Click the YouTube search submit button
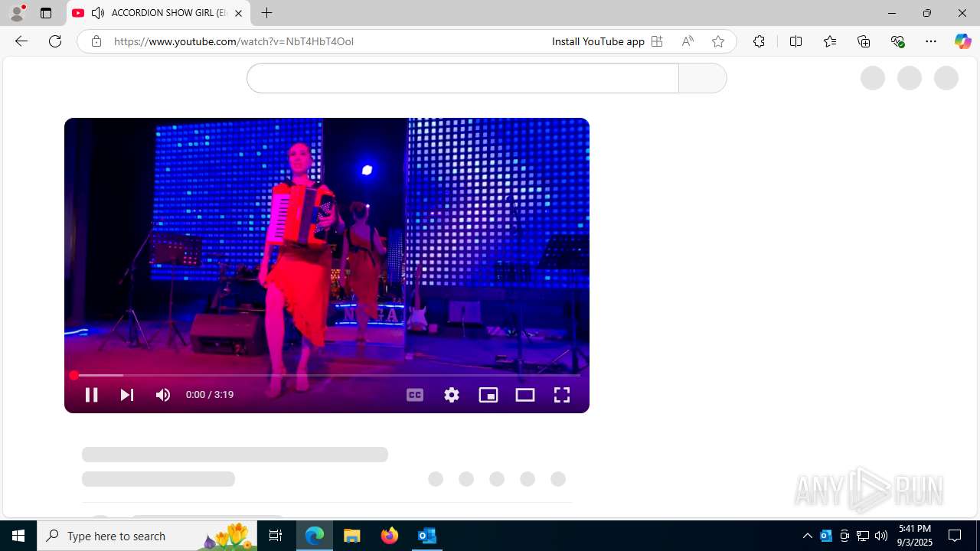The image size is (980, 551). pos(702,78)
